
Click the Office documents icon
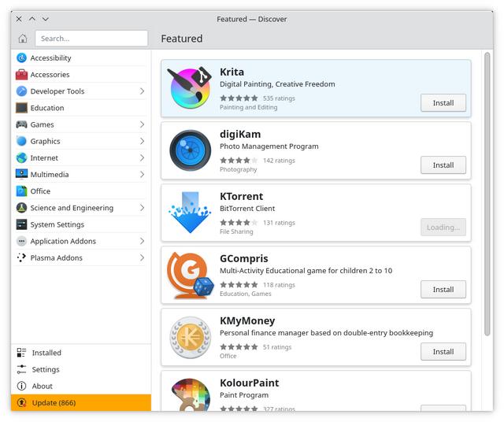point(21,191)
